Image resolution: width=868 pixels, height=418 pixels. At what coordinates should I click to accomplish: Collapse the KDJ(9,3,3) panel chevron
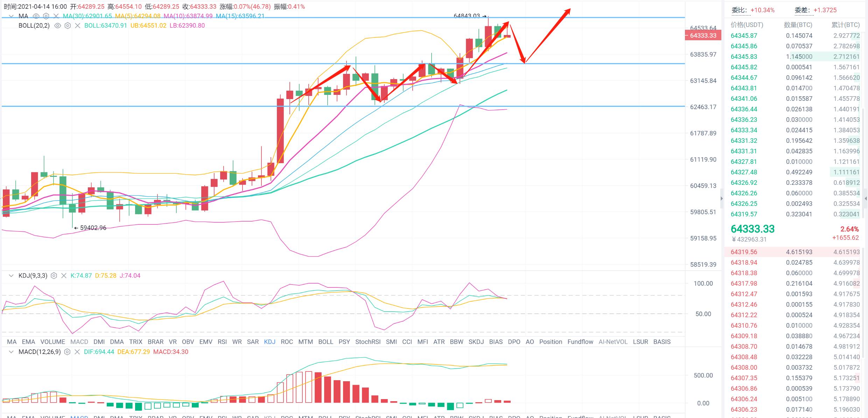pyautogui.click(x=12, y=276)
